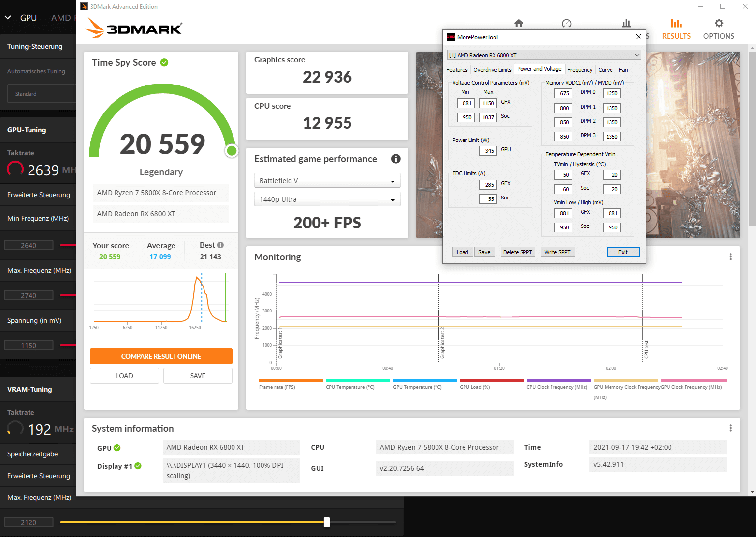Image resolution: width=756 pixels, height=537 pixels.
Task: Collapse the GPU chevron in the AMD tuning panel
Action: click(8, 17)
